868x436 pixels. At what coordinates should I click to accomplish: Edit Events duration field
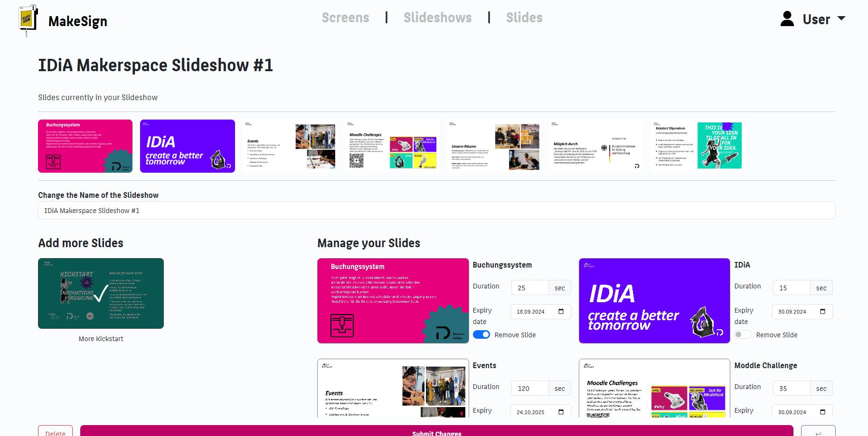pos(530,389)
